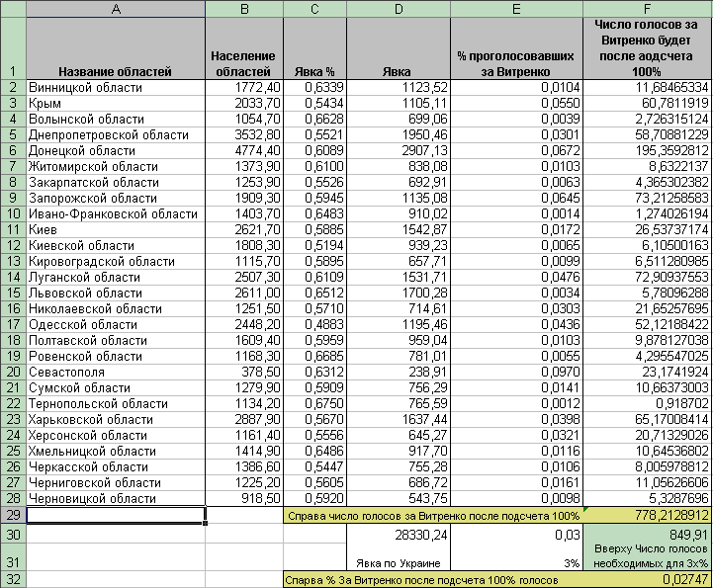This screenshot has height=588, width=713.
Task: Click population value 4774,40
Action: click(244, 150)
